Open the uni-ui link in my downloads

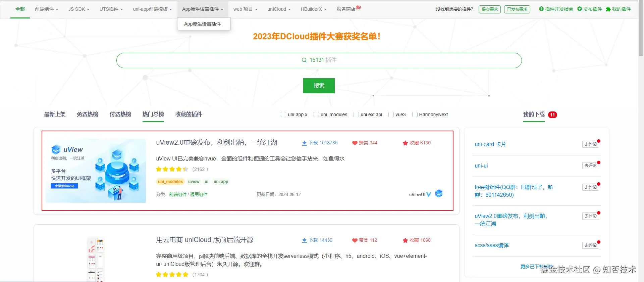[481, 166]
